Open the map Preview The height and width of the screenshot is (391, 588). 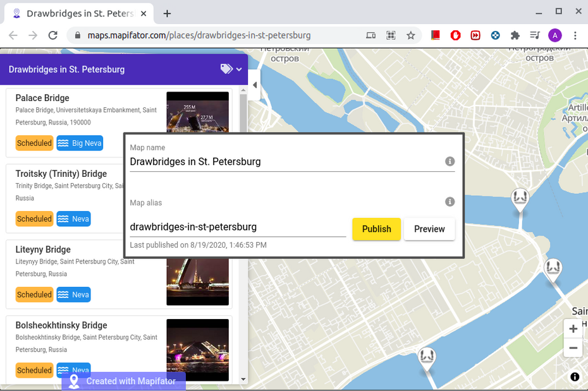429,229
